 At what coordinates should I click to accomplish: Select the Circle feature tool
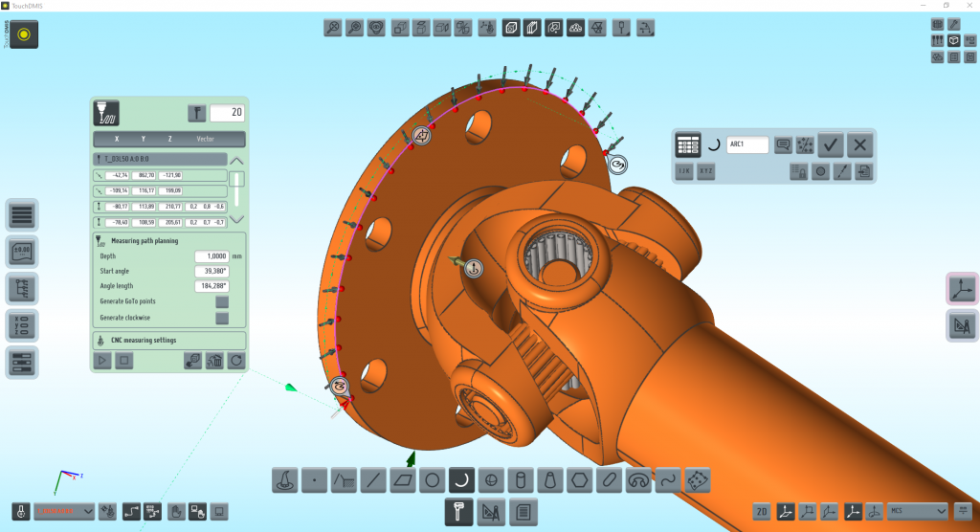pos(432,480)
